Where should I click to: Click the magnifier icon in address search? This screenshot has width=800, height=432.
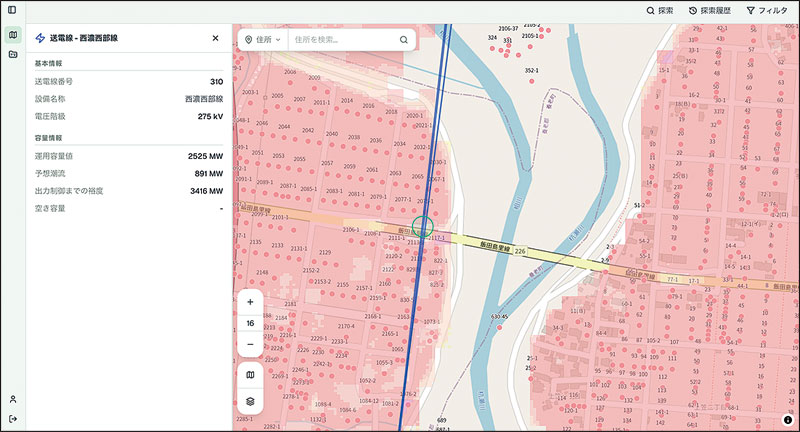(x=404, y=40)
